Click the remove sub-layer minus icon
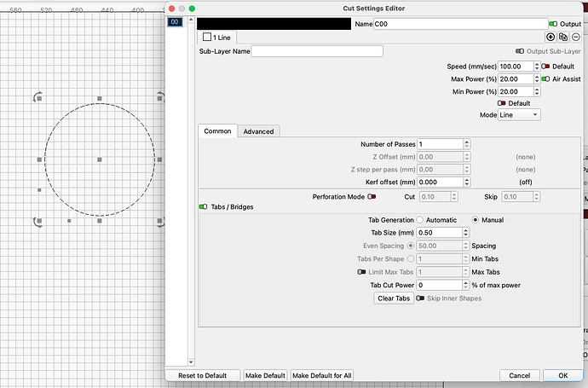 [574, 38]
